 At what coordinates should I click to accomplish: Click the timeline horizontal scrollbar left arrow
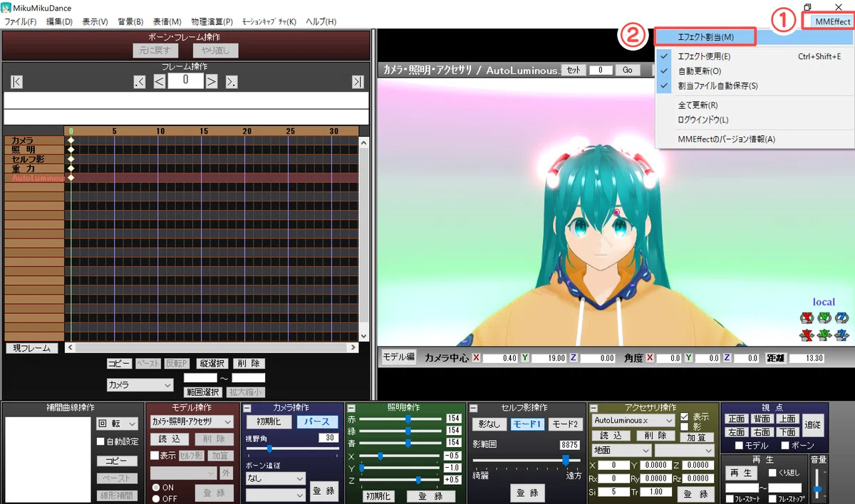pyautogui.click(x=70, y=347)
